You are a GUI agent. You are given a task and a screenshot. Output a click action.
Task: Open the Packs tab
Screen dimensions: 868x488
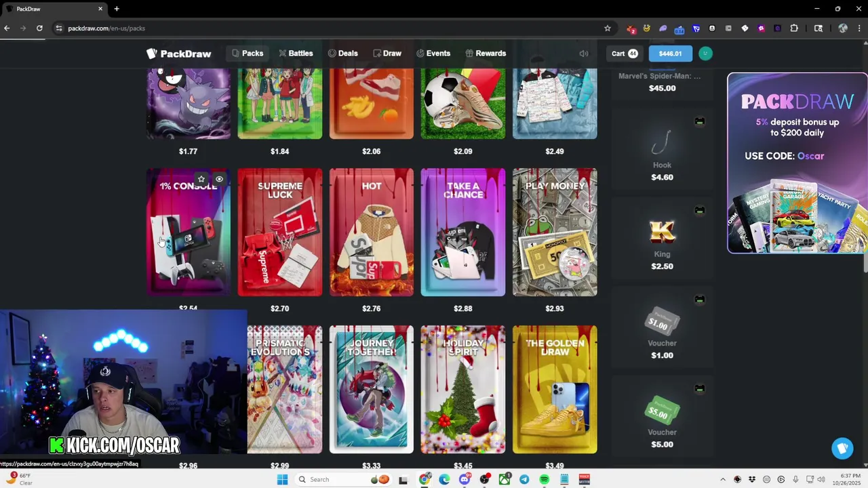click(x=247, y=54)
